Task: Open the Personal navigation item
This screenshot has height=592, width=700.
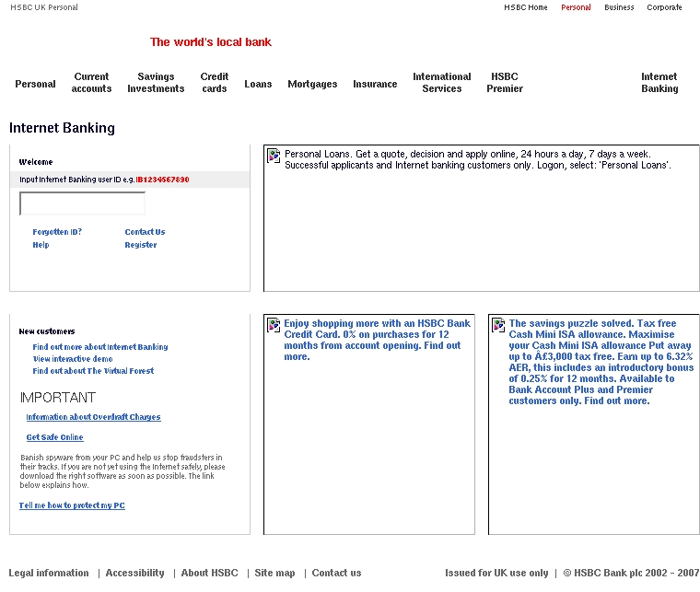Action: [35, 84]
